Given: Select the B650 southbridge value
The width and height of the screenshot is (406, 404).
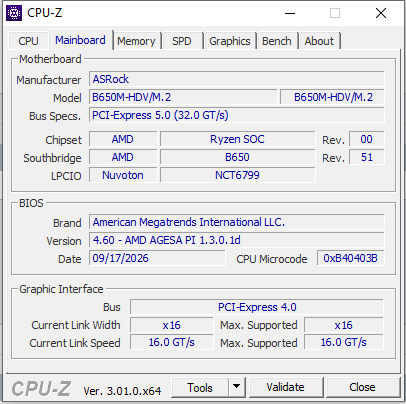Looking at the screenshot, I should point(237,157).
